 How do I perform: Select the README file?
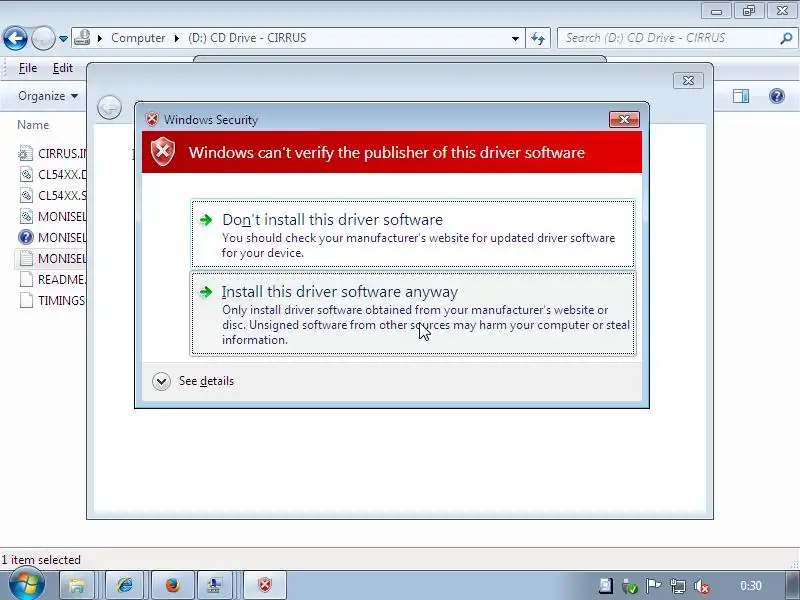tap(52, 279)
